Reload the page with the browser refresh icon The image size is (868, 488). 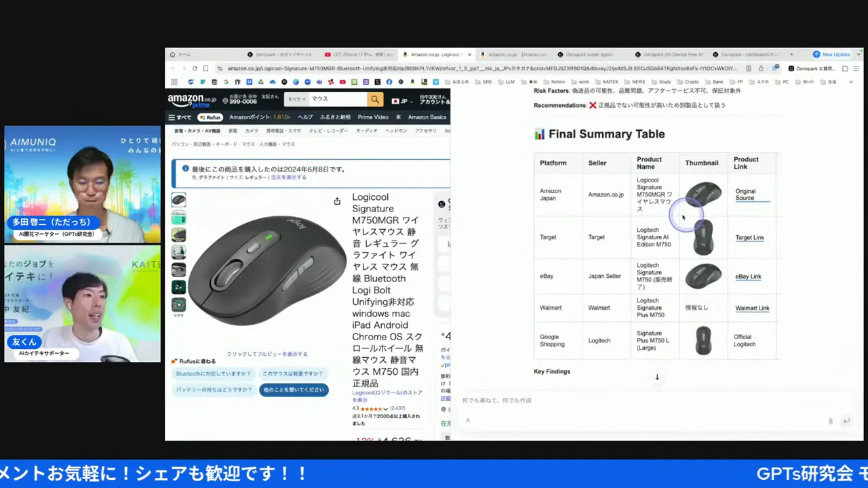(x=195, y=68)
